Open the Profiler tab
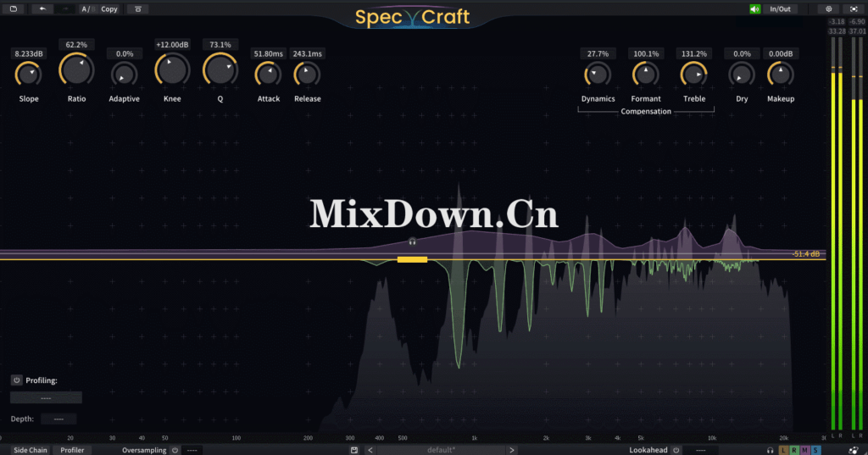 coord(72,450)
